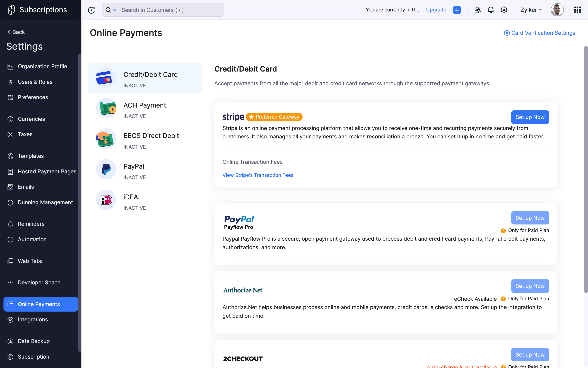Open Dunning Management settings
The height and width of the screenshot is (368, 588).
(41, 202)
